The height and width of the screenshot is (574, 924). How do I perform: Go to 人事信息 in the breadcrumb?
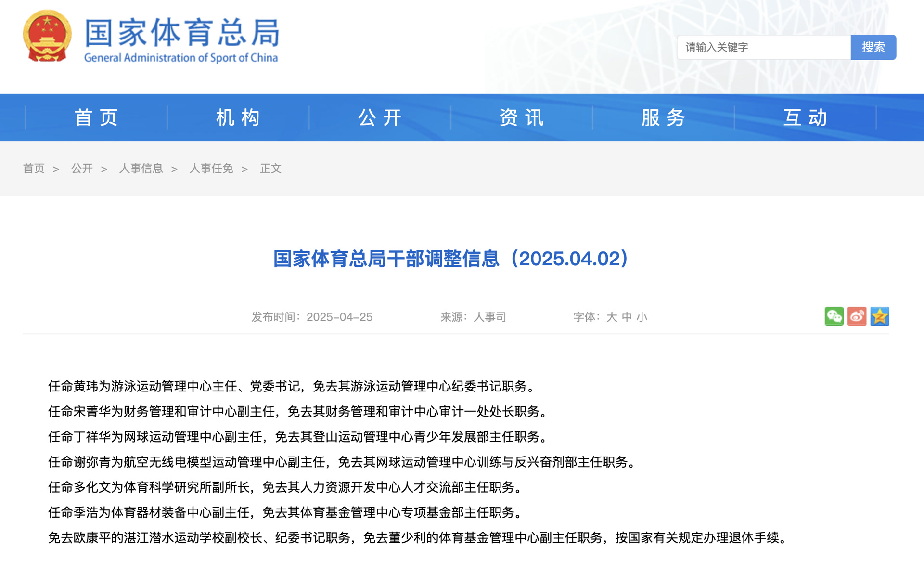click(x=141, y=169)
